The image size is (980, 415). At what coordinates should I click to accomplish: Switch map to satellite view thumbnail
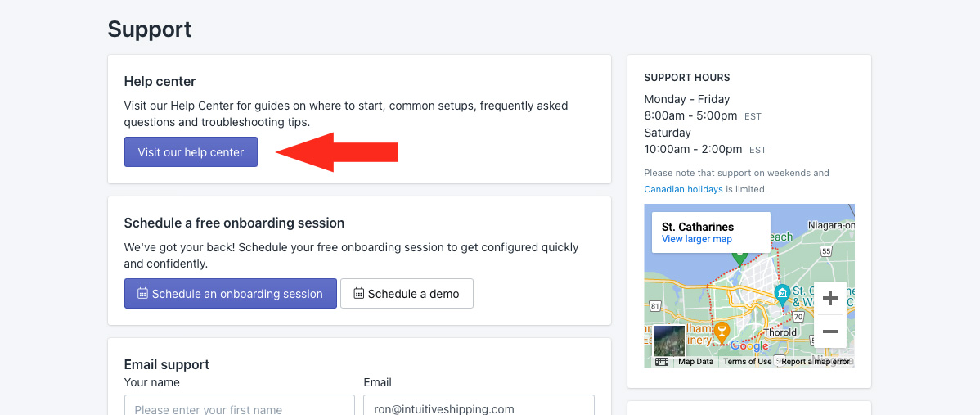coord(668,341)
